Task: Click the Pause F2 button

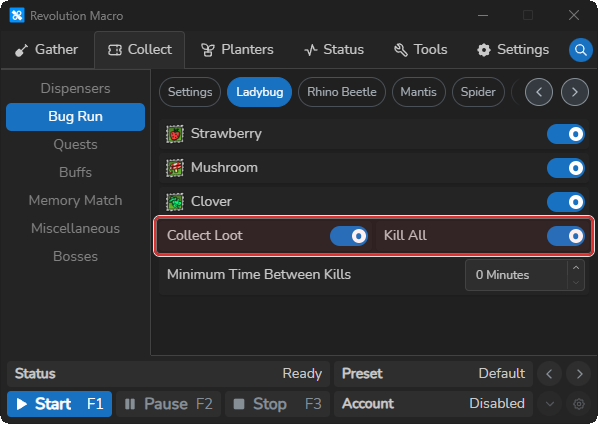Action: click(x=169, y=404)
